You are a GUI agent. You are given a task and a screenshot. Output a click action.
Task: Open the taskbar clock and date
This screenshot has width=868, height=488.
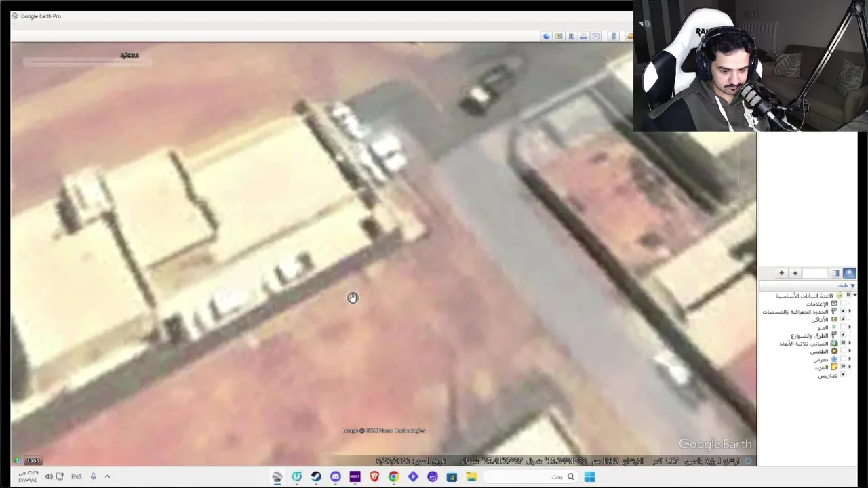pyautogui.click(x=28, y=476)
